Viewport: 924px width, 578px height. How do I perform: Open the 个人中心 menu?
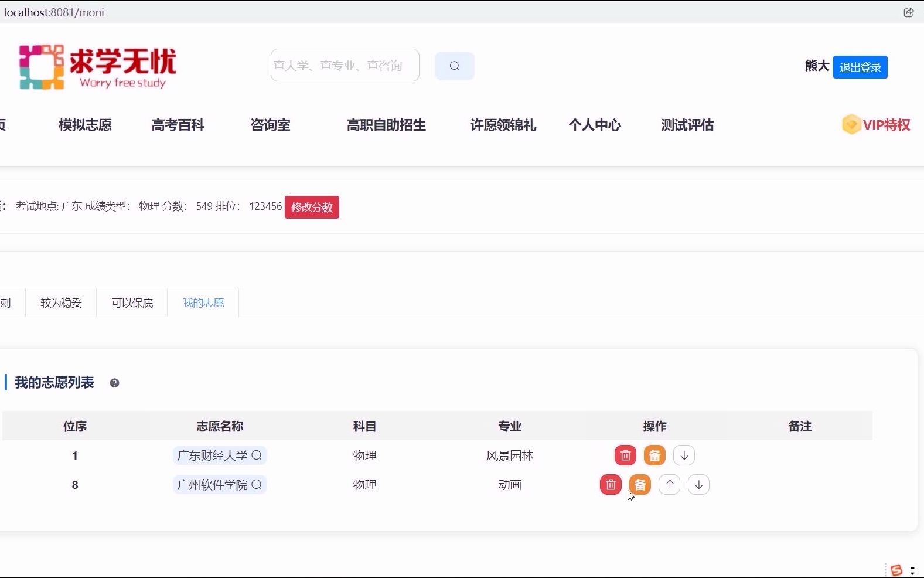tap(595, 125)
